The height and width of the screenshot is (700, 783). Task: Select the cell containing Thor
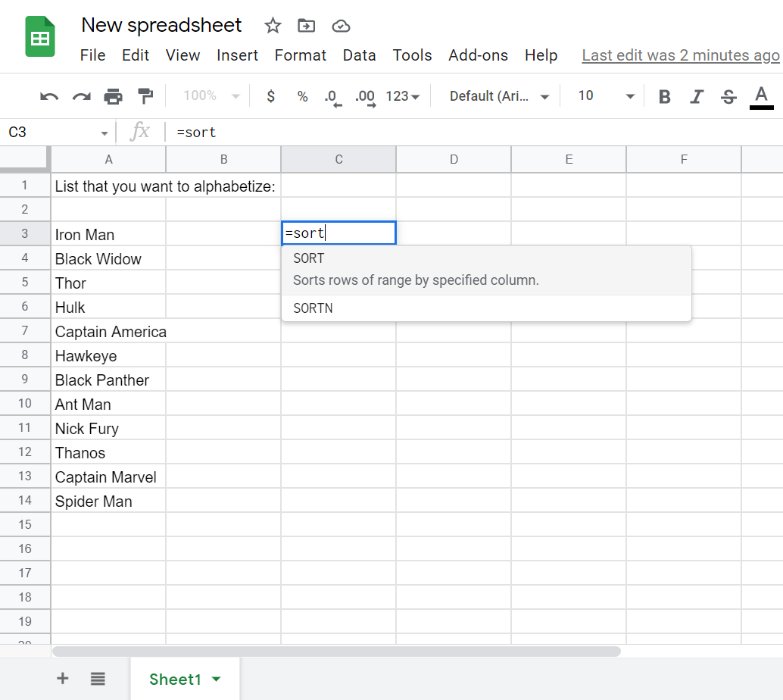click(x=108, y=283)
